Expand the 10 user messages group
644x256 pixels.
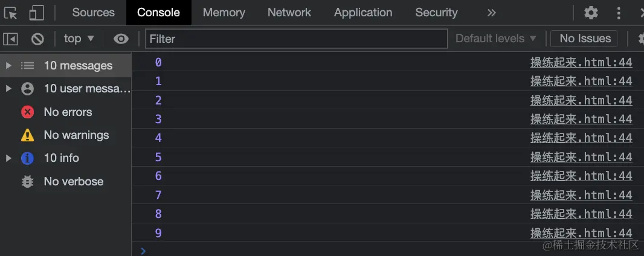66,89
